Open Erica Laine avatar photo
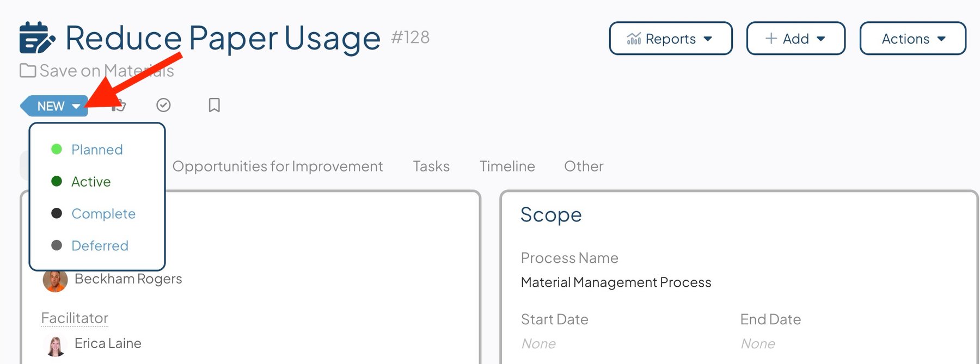Viewport: 980px width, 364px height. pyautogui.click(x=55, y=344)
